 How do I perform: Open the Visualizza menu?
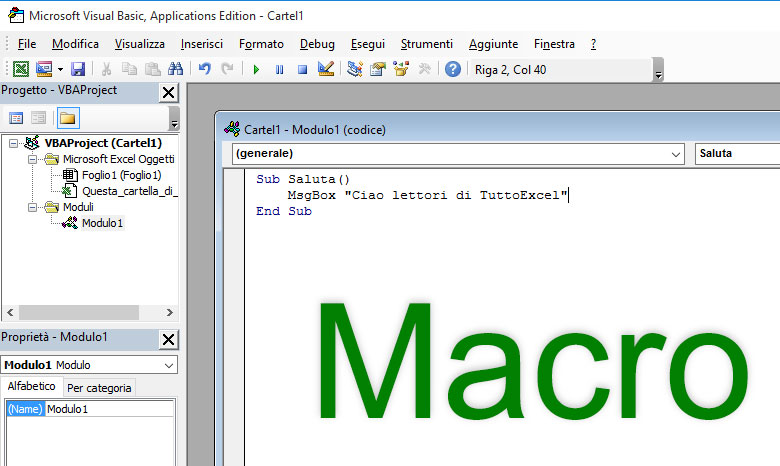tap(140, 44)
